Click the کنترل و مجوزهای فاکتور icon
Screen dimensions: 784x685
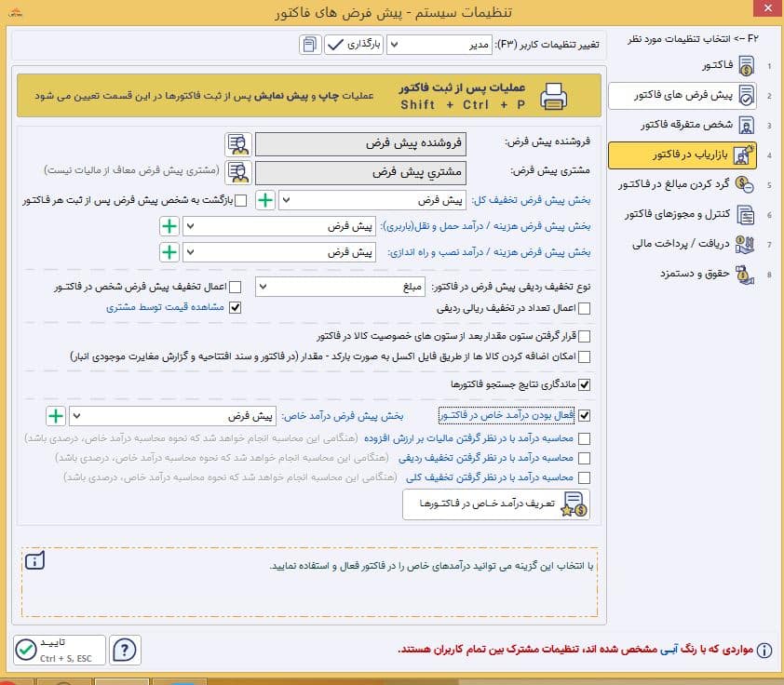[746, 214]
